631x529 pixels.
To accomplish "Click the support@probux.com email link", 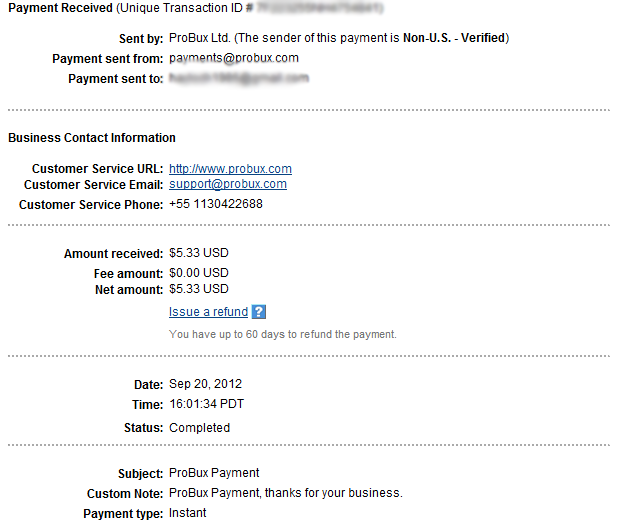I will [x=228, y=184].
